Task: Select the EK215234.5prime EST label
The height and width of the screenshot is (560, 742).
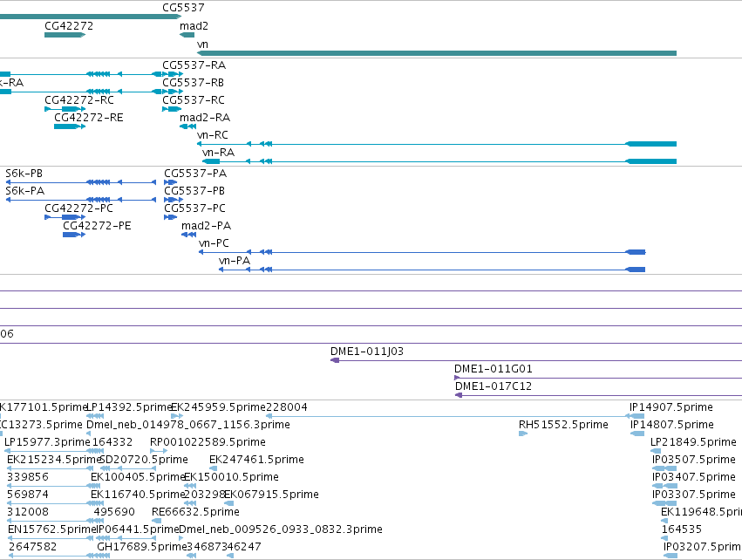Action: [x=54, y=460]
